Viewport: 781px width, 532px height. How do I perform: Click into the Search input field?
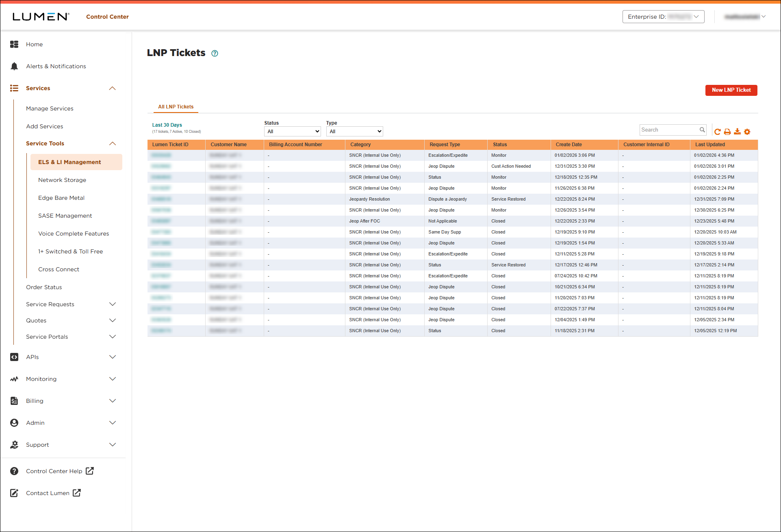[x=668, y=130]
